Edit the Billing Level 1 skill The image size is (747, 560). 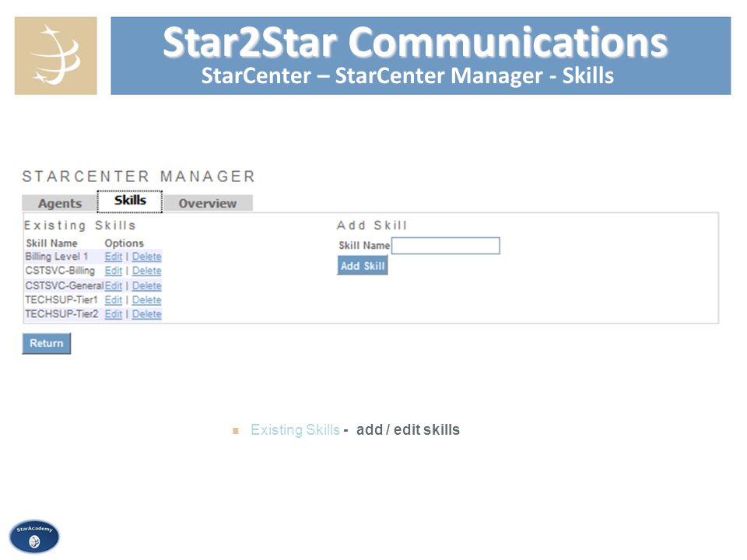click(x=114, y=257)
